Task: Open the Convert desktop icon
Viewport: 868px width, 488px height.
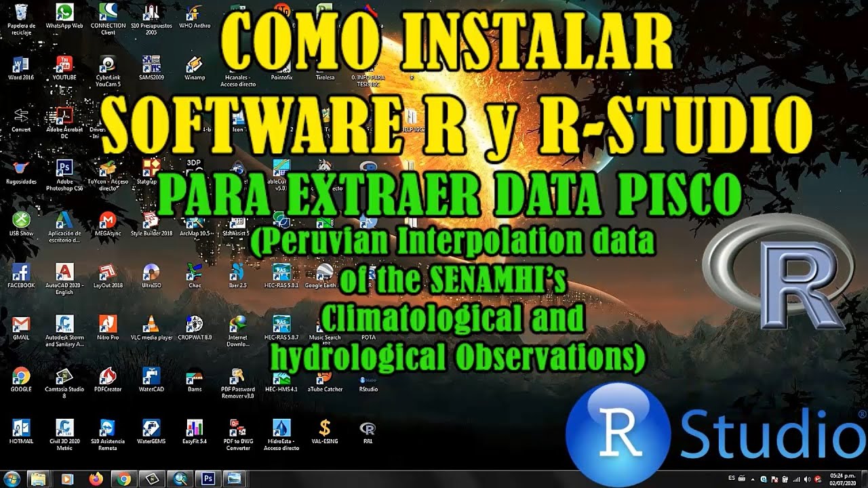Action: point(21,120)
